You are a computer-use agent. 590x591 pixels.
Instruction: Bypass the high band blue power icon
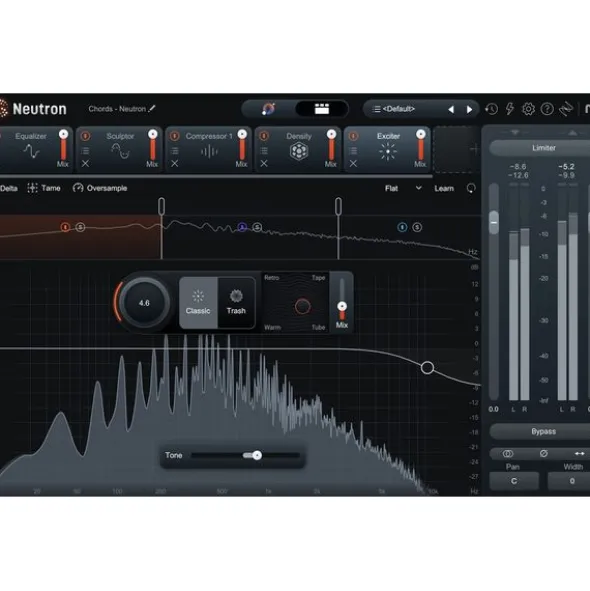(x=402, y=227)
